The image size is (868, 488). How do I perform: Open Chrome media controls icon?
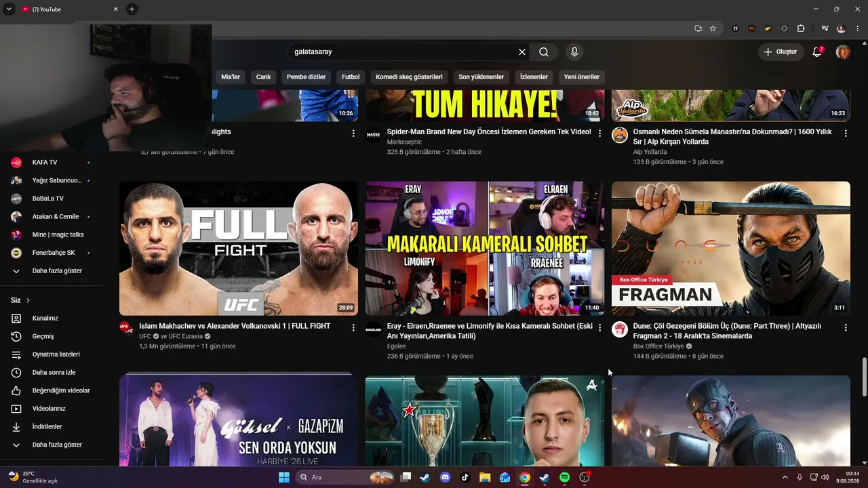tap(825, 28)
